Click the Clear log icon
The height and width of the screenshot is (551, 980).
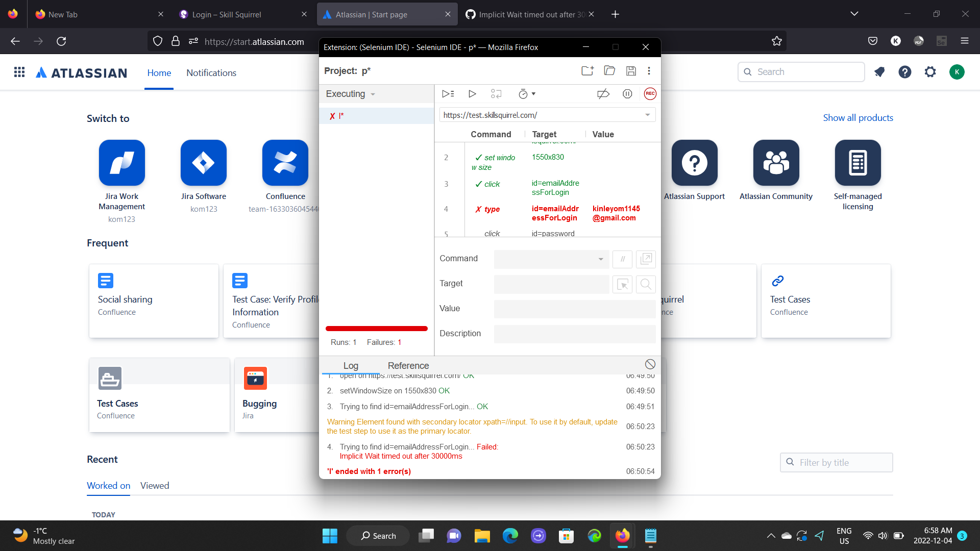(x=650, y=364)
